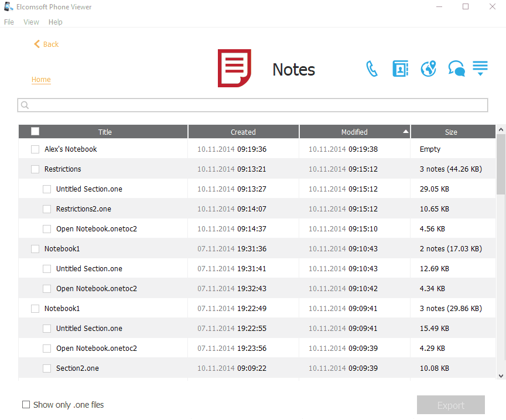506x420 pixels.
Task: Enable Show only .one files checkbox
Action: click(26, 405)
